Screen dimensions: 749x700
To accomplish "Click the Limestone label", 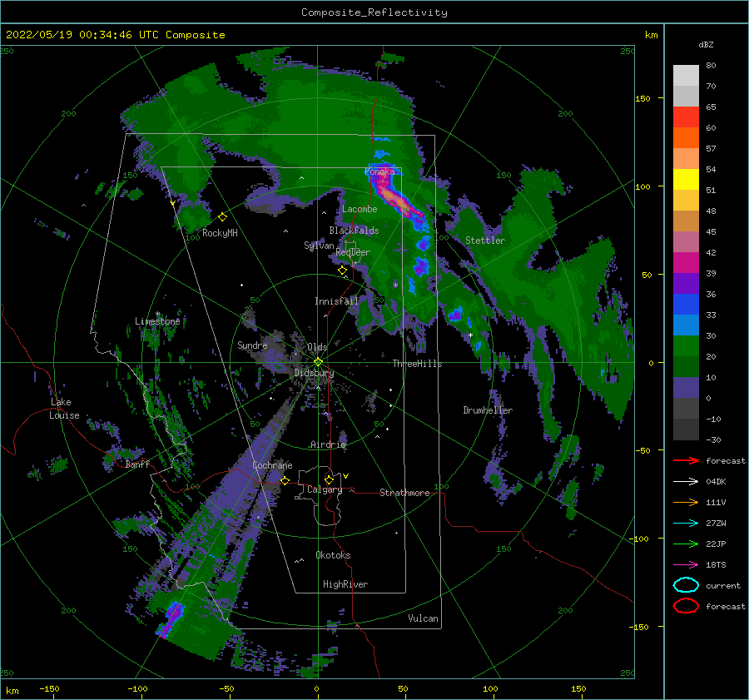I will tap(157, 321).
